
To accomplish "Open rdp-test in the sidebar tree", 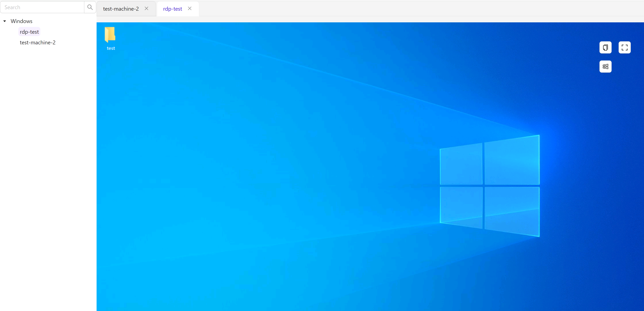I will (29, 32).
